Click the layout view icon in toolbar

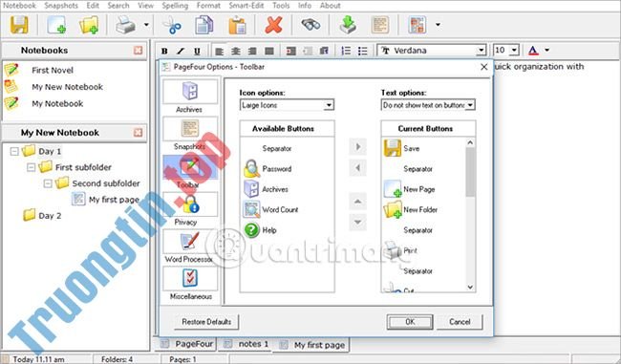(418, 25)
